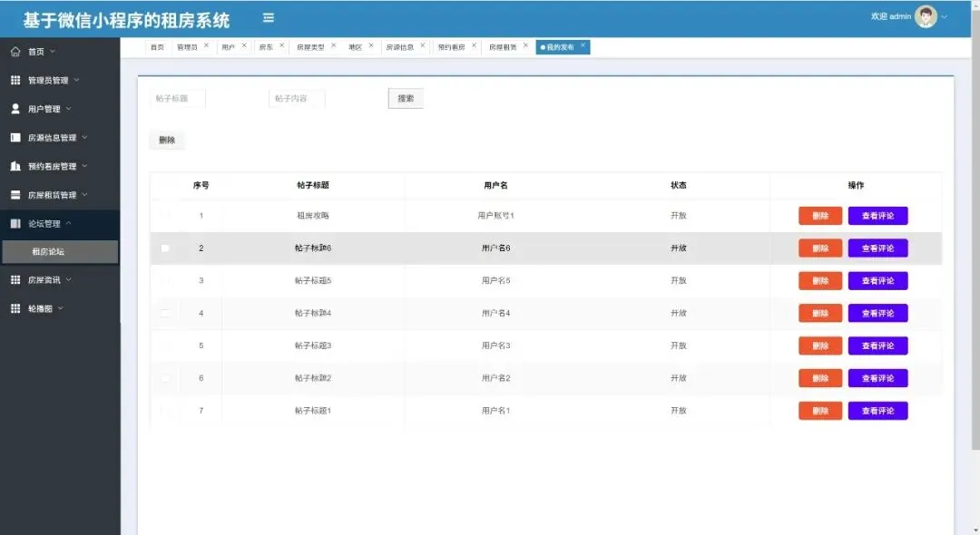Close the 管理员 tab

tap(206, 45)
